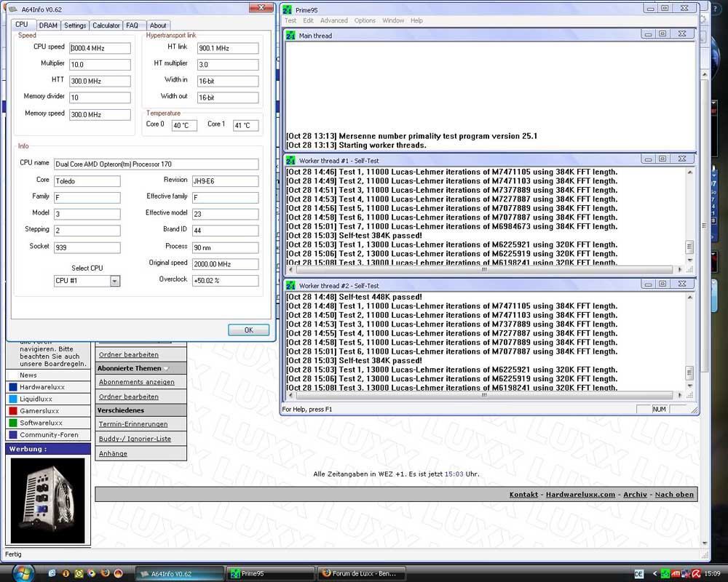Click the A64Info title bar icon
728x582 pixels.
click(13, 9)
